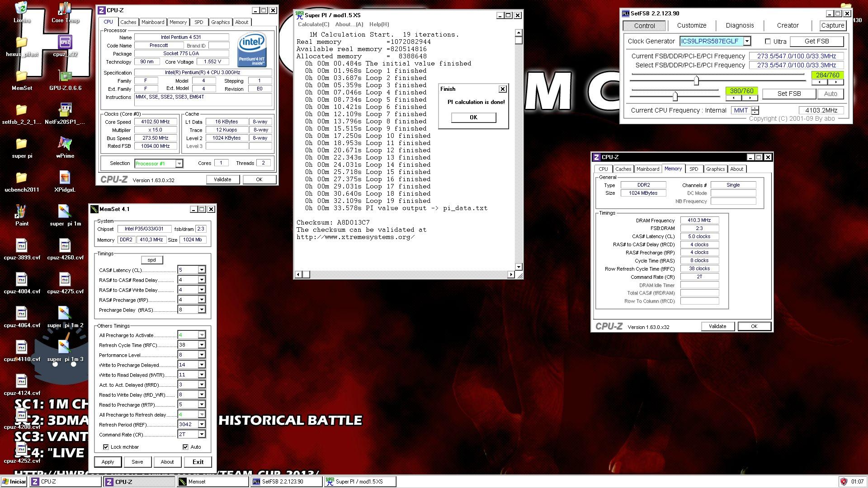Click the Auto button in SetFSB

[x=830, y=94]
